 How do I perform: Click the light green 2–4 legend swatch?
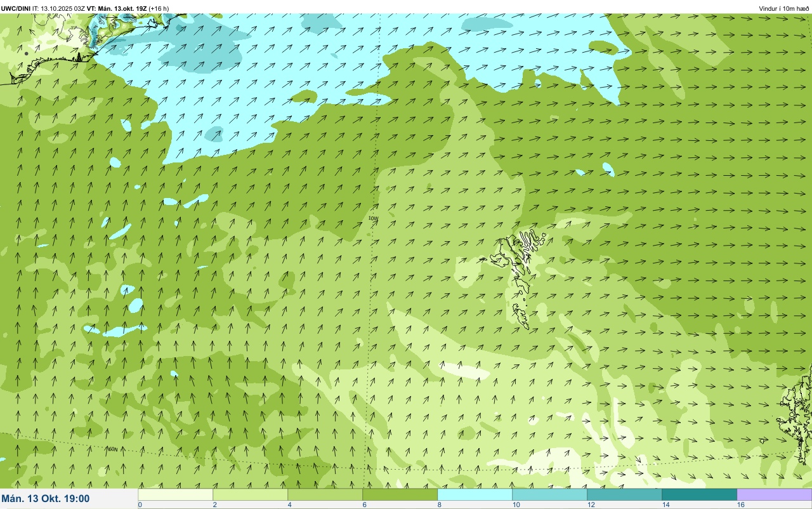251,494
